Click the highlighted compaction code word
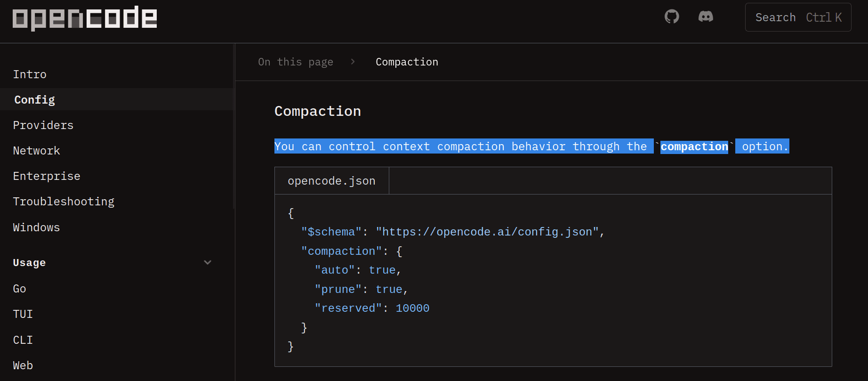 tap(694, 146)
